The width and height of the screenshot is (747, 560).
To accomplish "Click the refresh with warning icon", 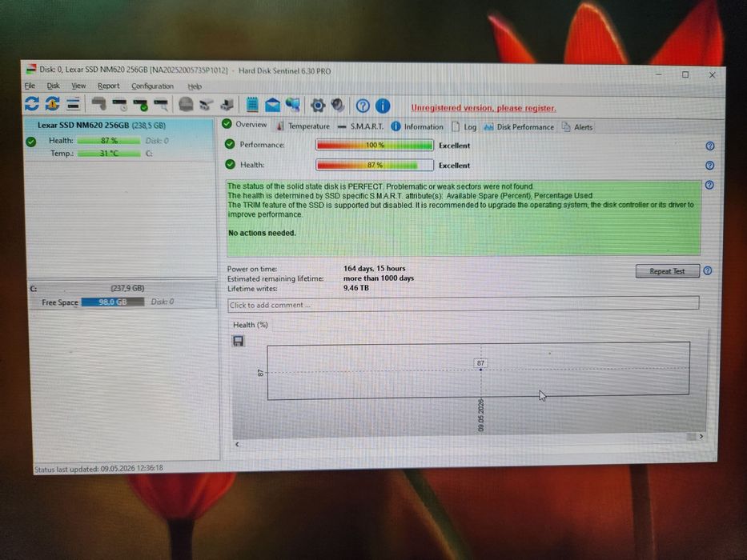I will coord(52,103).
